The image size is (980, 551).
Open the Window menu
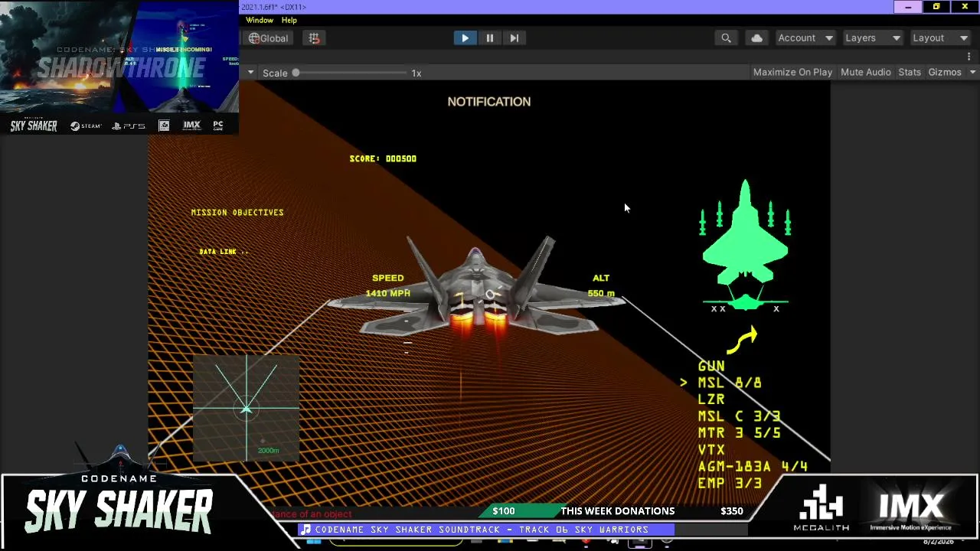pos(260,20)
